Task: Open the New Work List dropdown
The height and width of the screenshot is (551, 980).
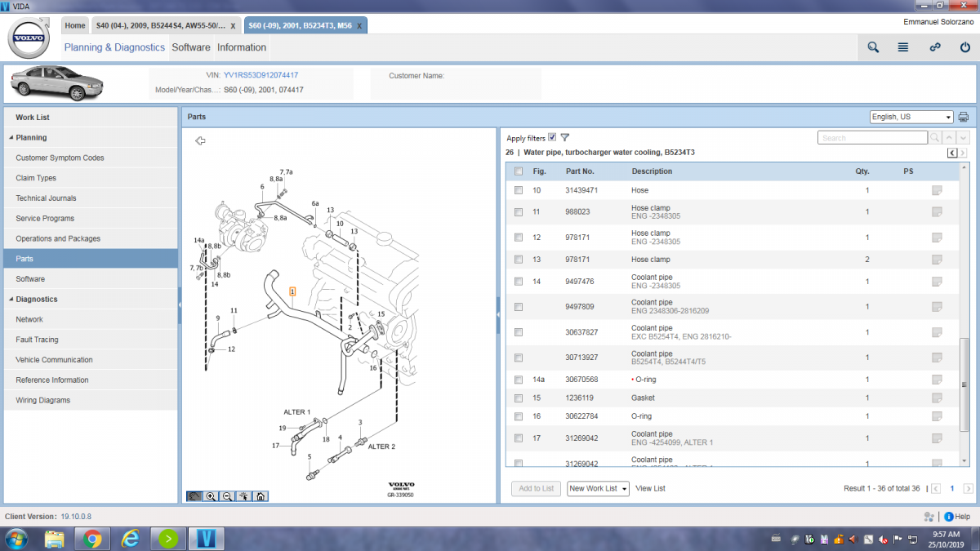Action: [x=597, y=488]
